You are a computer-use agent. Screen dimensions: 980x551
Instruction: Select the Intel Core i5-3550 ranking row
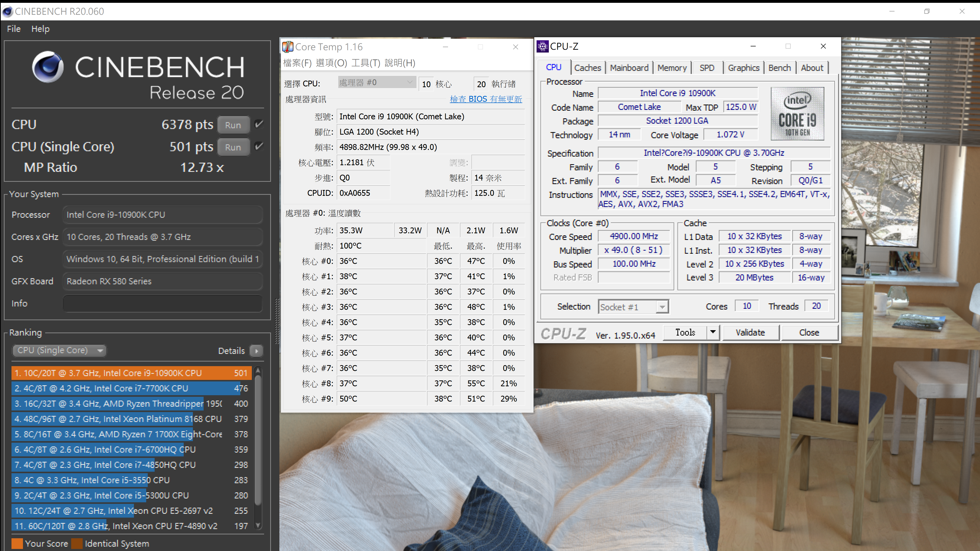pyautogui.click(x=131, y=480)
